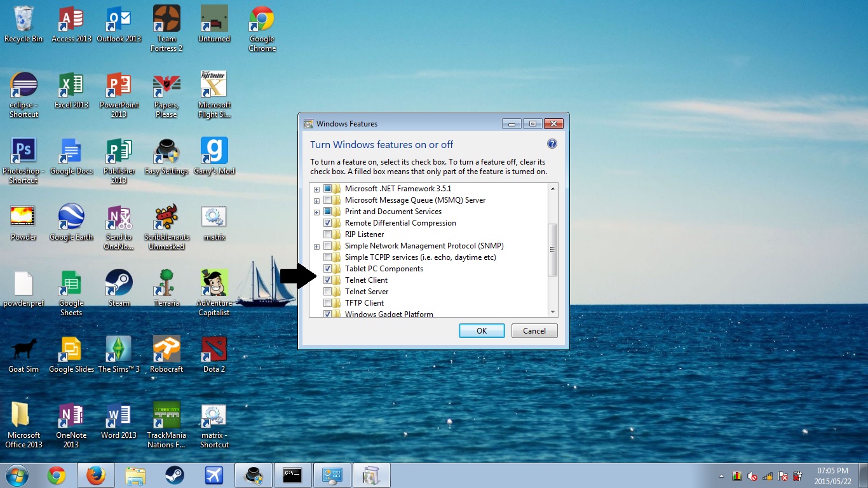Select the eclipse - Shortcut desktop icon
This screenshot has height=488, width=868.
click(x=24, y=95)
